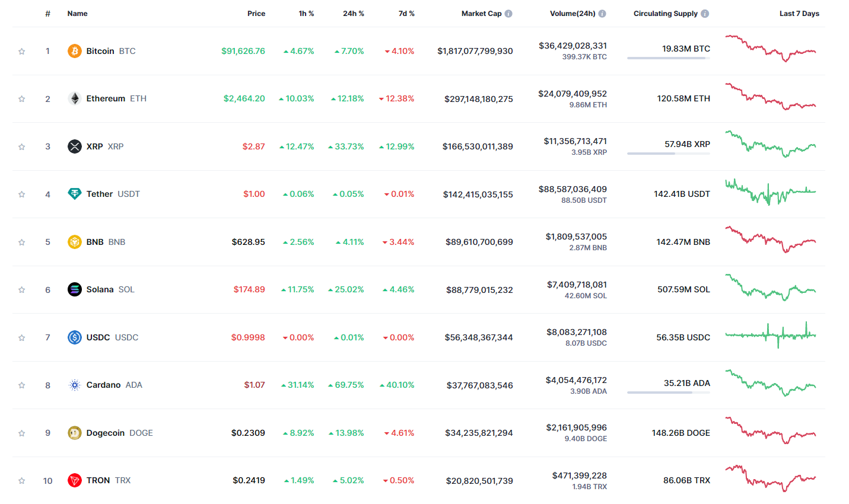849x504 pixels.
Task: Go to the Solana SOL page
Action: coord(110,289)
